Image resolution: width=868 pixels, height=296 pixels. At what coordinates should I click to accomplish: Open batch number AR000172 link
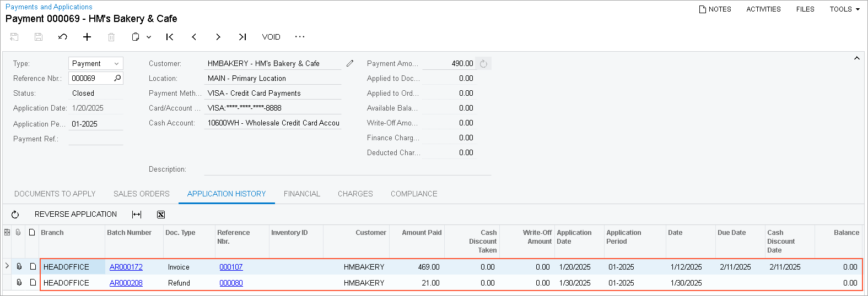click(x=126, y=267)
